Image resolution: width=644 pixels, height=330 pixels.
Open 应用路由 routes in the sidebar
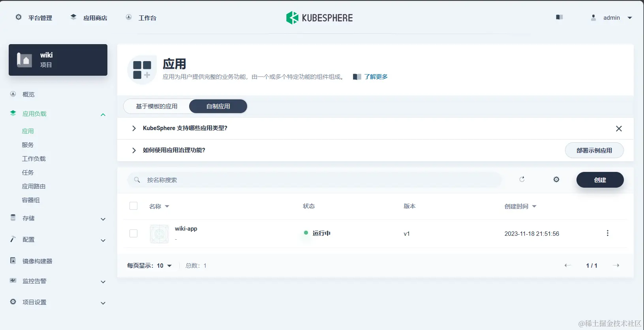pos(34,186)
